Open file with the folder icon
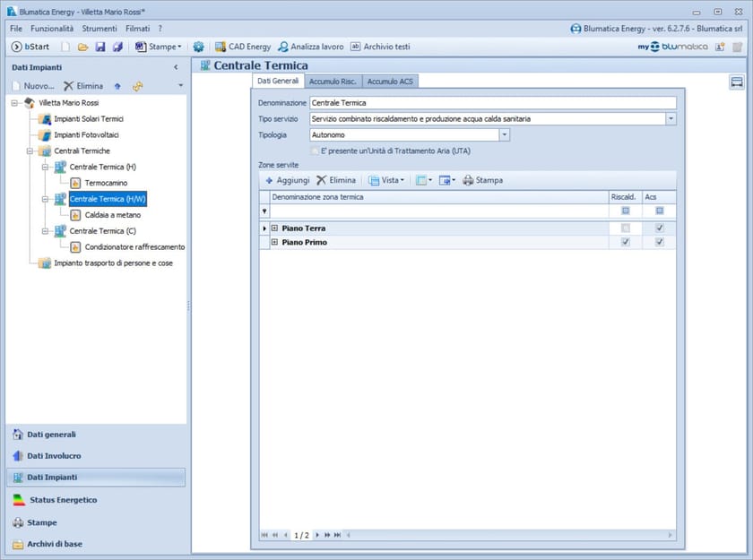 coord(82,47)
